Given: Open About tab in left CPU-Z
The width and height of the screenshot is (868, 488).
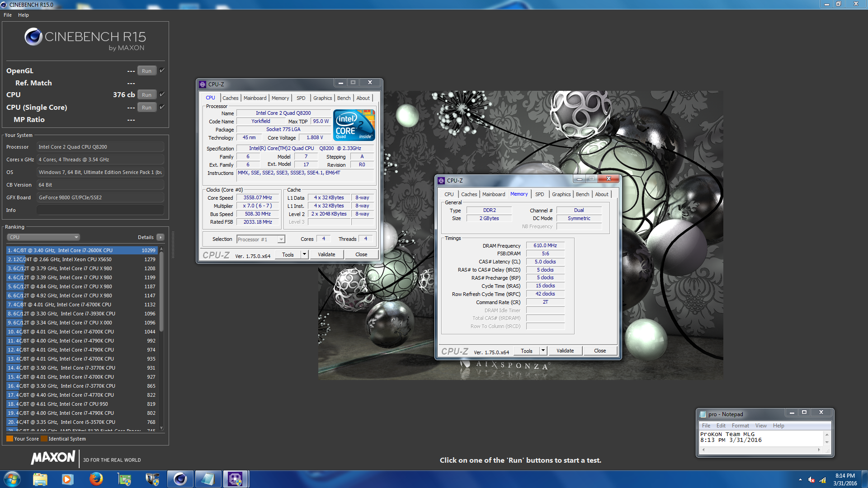Looking at the screenshot, I should 363,98.
